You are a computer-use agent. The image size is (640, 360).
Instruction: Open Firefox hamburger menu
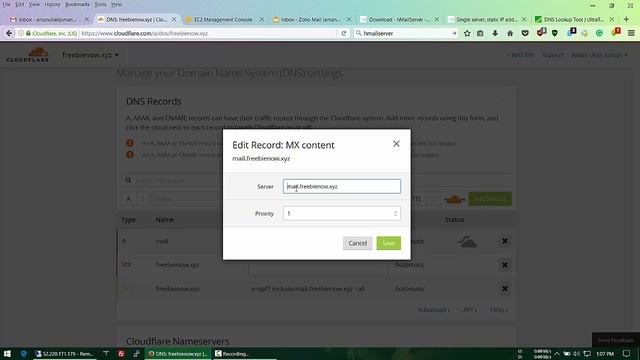pos(631,33)
